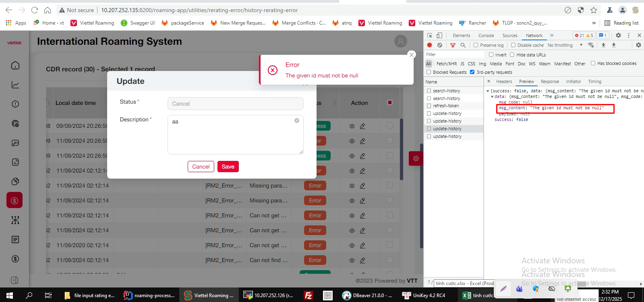Enable the Preserve log checkbox
Viewport: 644px width, 302px height.
coord(476,45)
